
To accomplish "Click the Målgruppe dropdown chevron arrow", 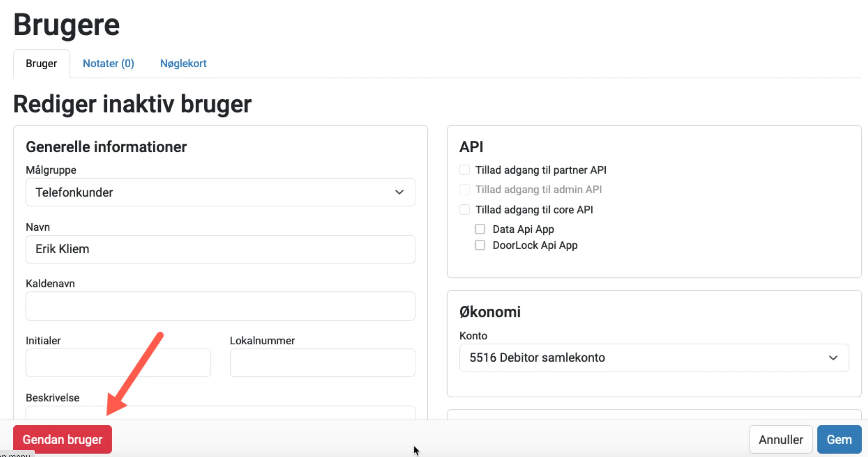I will pyautogui.click(x=399, y=192).
